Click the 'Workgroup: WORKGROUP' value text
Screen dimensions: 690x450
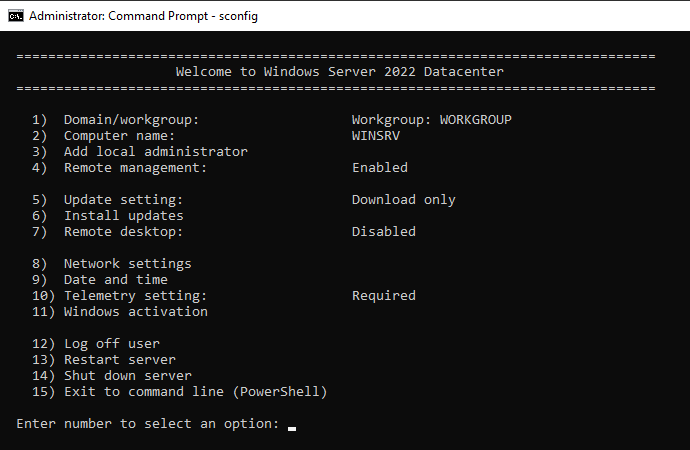click(431, 120)
